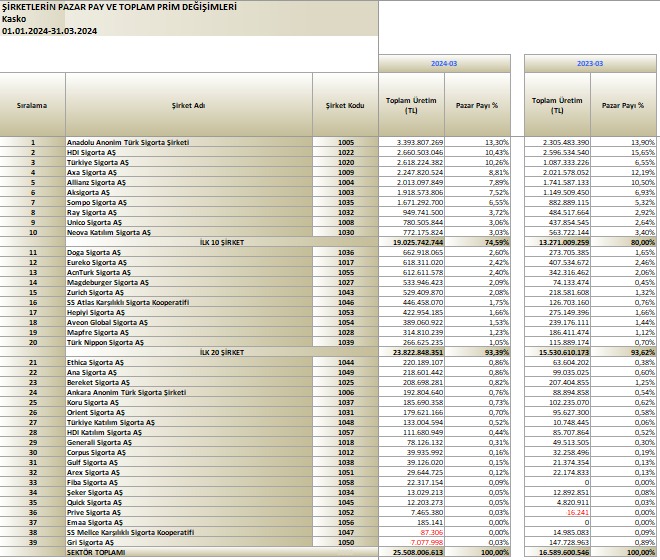660x560 pixels.
Task: Select the red 87.306 value cell
Action: tap(412, 532)
